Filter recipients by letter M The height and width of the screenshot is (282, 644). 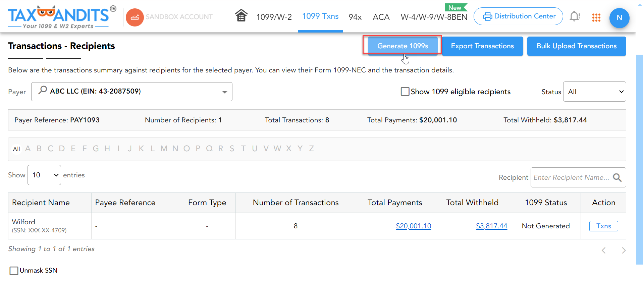point(164,149)
